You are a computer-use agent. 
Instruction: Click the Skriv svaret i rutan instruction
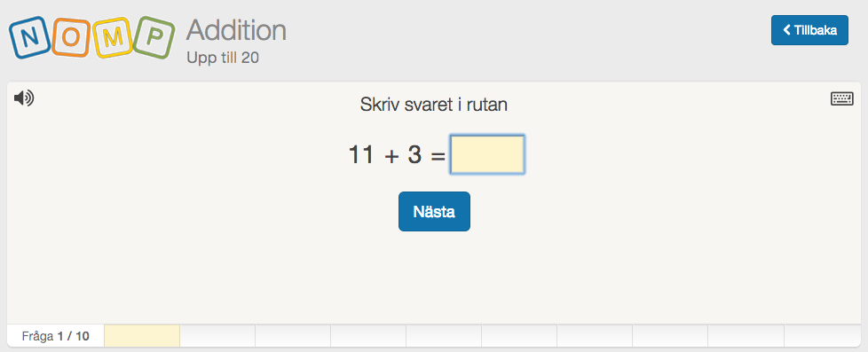click(434, 104)
